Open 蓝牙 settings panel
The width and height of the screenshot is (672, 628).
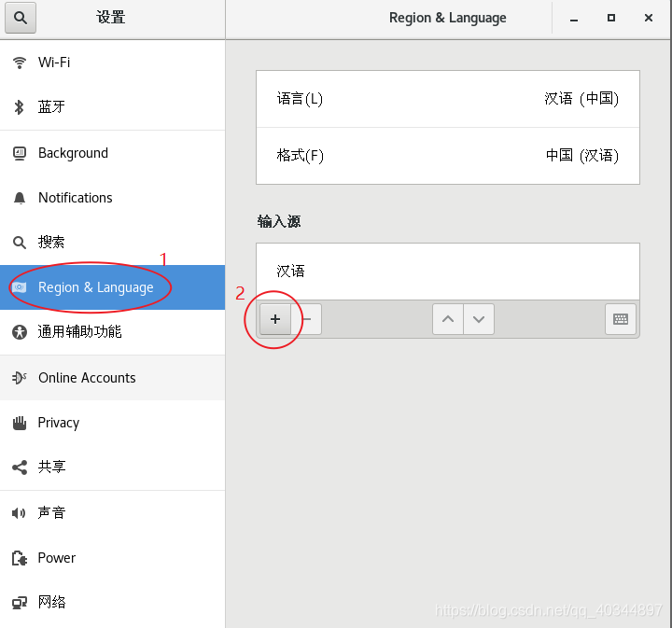(112, 107)
